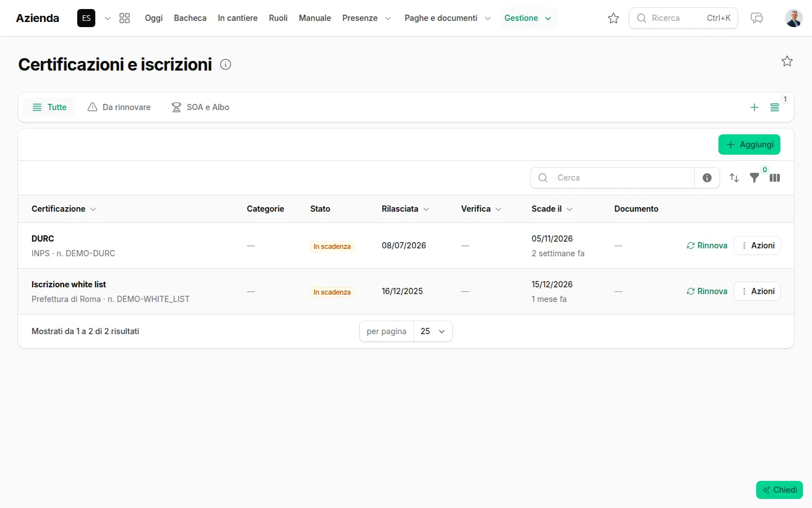The height and width of the screenshot is (508, 812).
Task: Open the sort arrows icon
Action: (x=734, y=178)
